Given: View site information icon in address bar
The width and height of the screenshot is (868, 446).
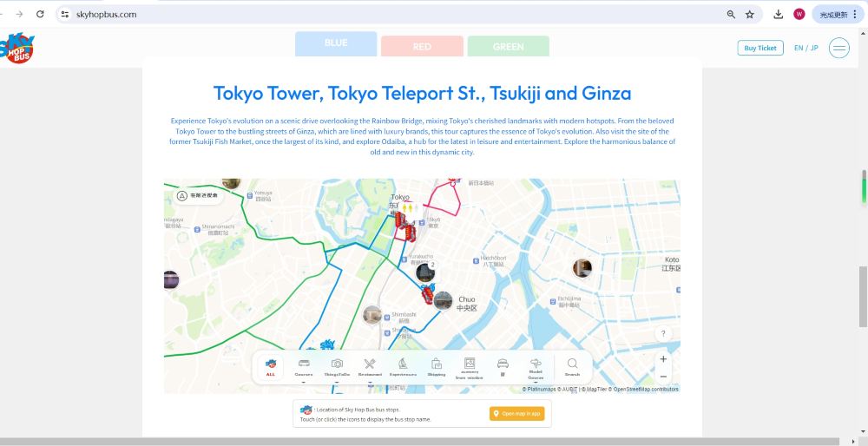Looking at the screenshot, I should point(65,15).
